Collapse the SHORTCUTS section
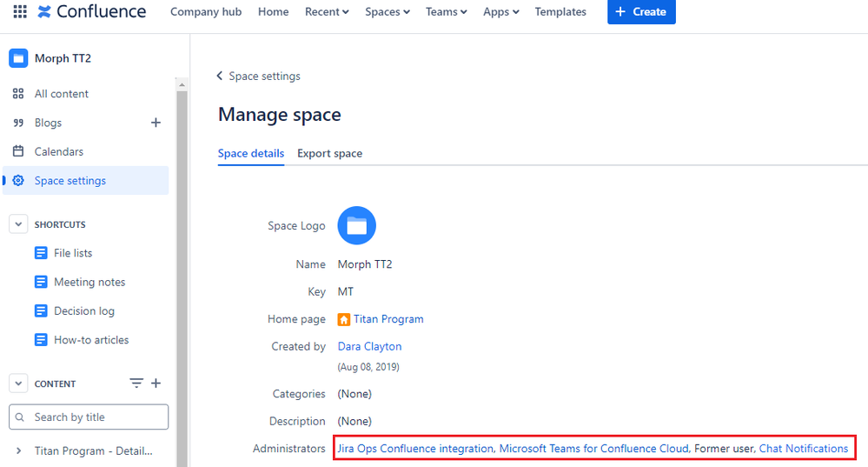The width and height of the screenshot is (868, 467). tap(18, 224)
